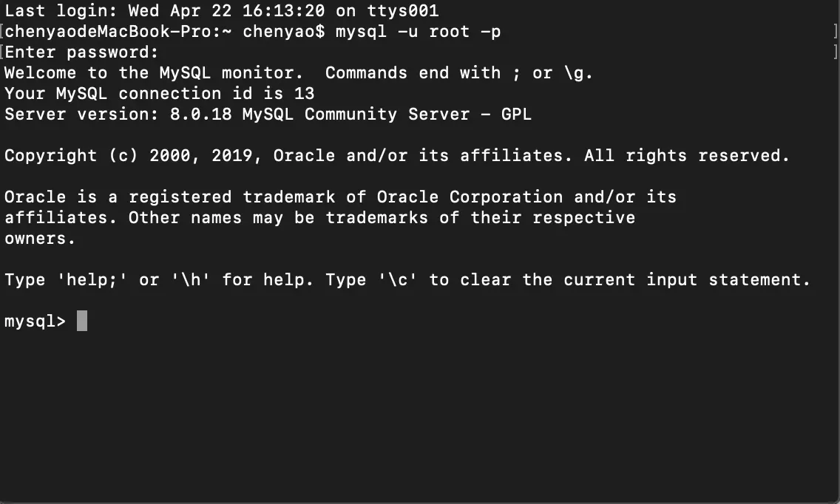Click the '\c' clear command hint
Screen dimensions: 840x504
(398, 280)
